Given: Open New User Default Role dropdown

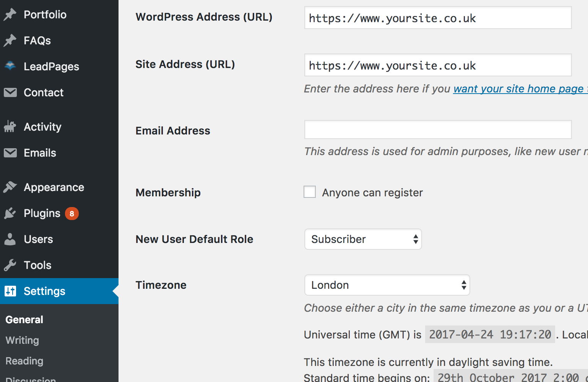Looking at the screenshot, I should 363,239.
